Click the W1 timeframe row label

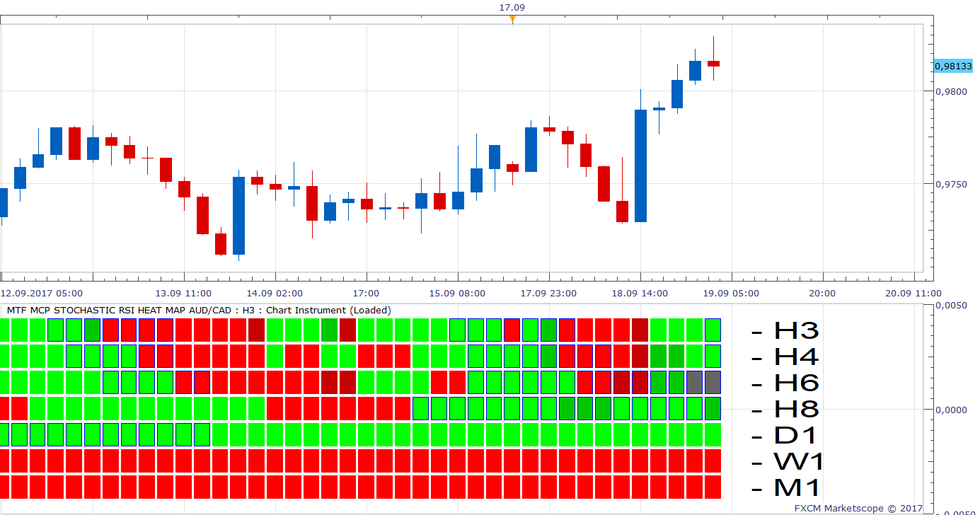pos(788,461)
